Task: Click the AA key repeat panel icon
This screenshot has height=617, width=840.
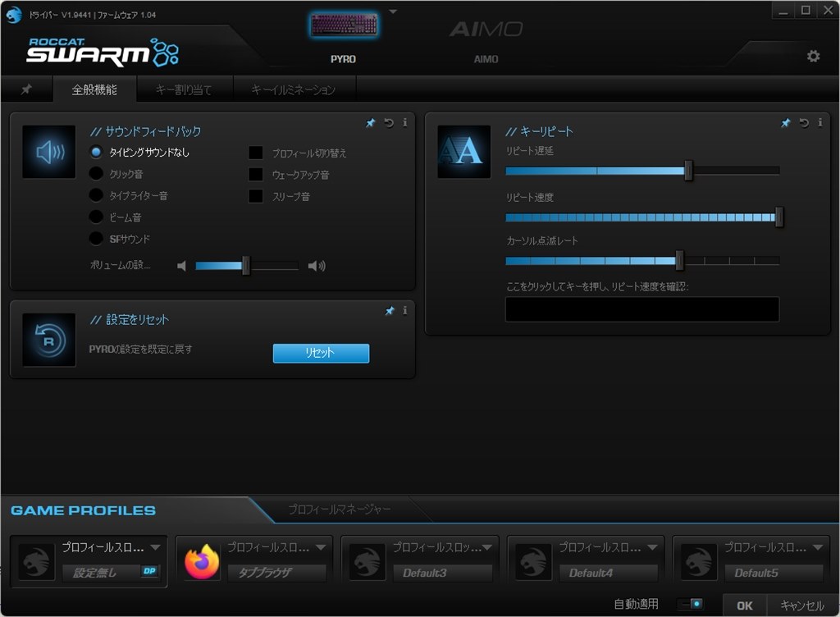Action: [463, 152]
